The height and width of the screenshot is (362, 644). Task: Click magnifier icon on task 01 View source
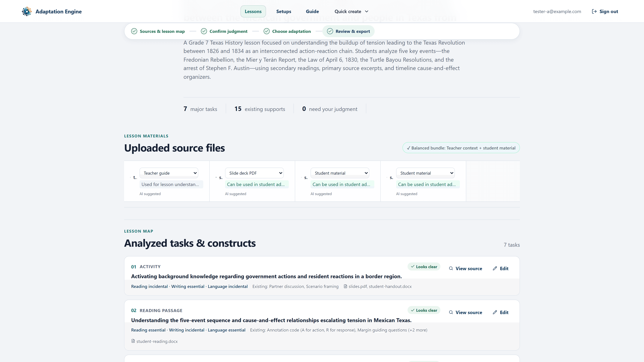[451, 268]
